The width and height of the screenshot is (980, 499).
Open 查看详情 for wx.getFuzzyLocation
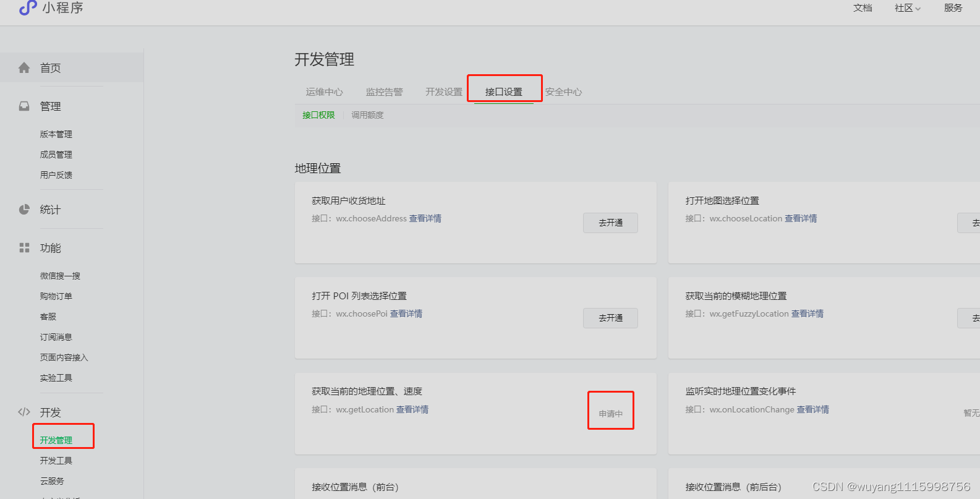[807, 313]
